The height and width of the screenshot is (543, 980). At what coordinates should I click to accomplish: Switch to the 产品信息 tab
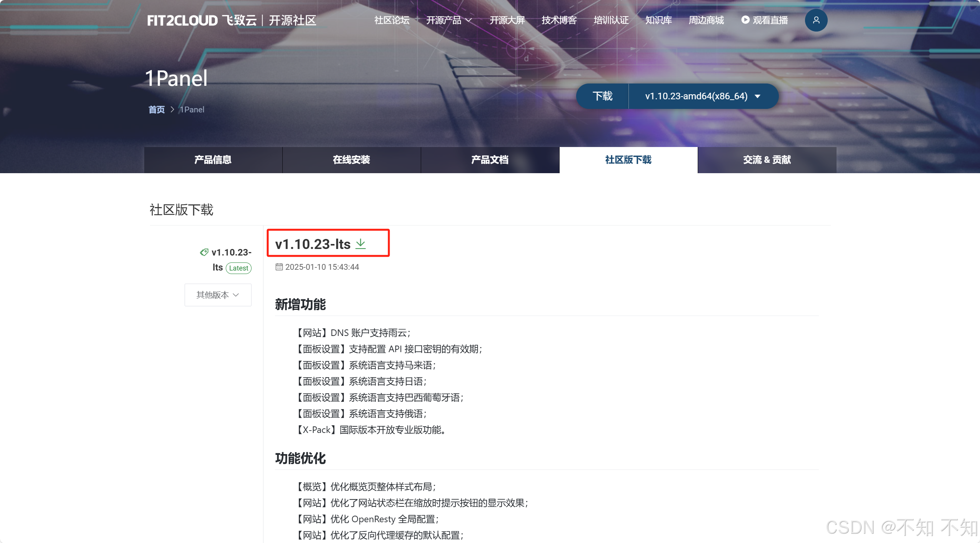pos(213,160)
